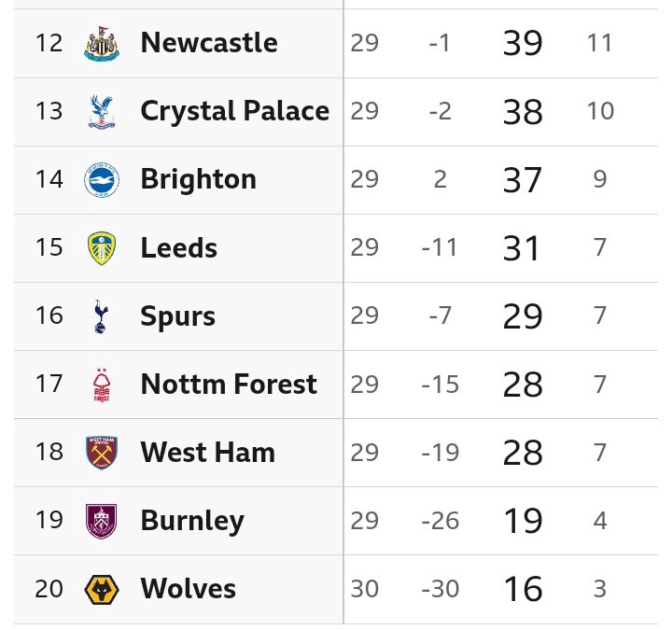Click the Leeds club crest
This screenshot has width=672, height=630.
[102, 247]
